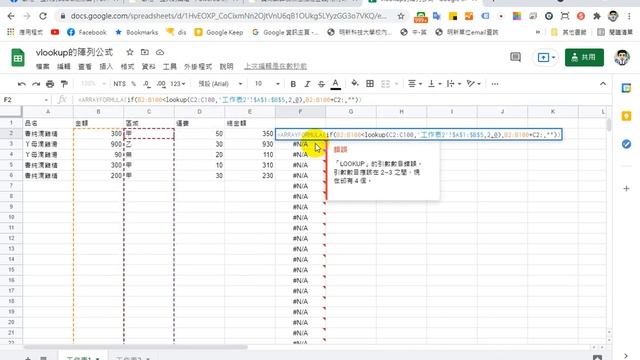The height and width of the screenshot is (360, 640).
Task: Expand text wrapping dropdown
Action: [x=453, y=84]
